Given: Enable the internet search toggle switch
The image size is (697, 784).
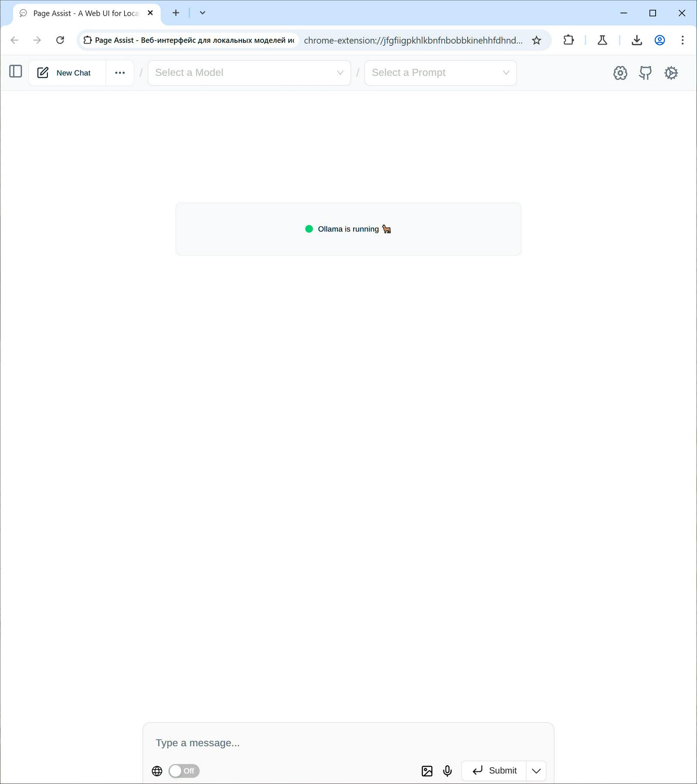Looking at the screenshot, I should (x=184, y=770).
